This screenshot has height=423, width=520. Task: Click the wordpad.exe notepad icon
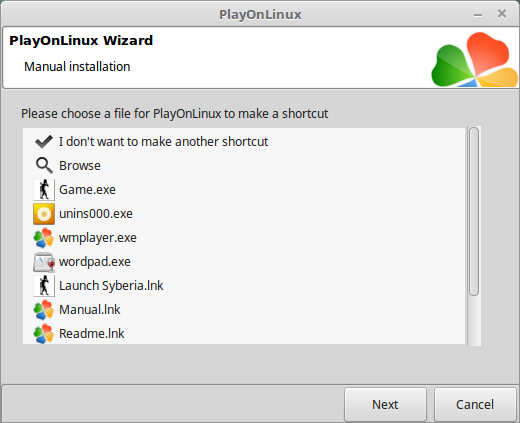tap(44, 262)
